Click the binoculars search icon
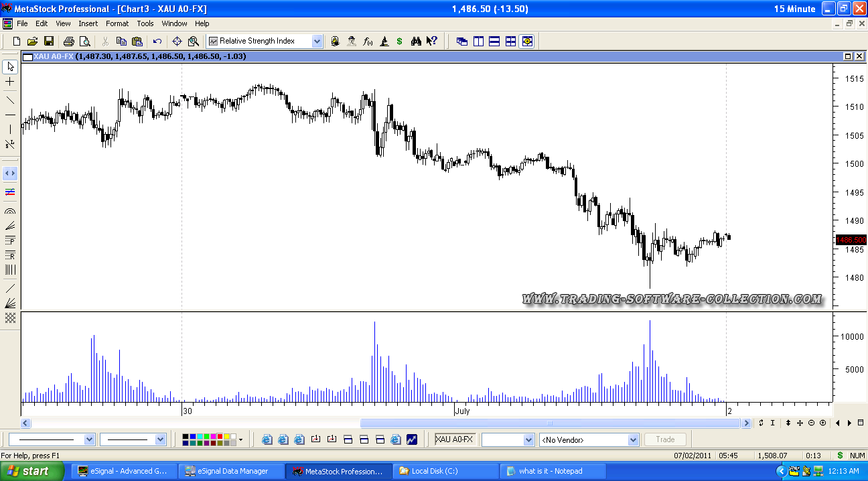This screenshot has height=481, width=868. point(416,42)
